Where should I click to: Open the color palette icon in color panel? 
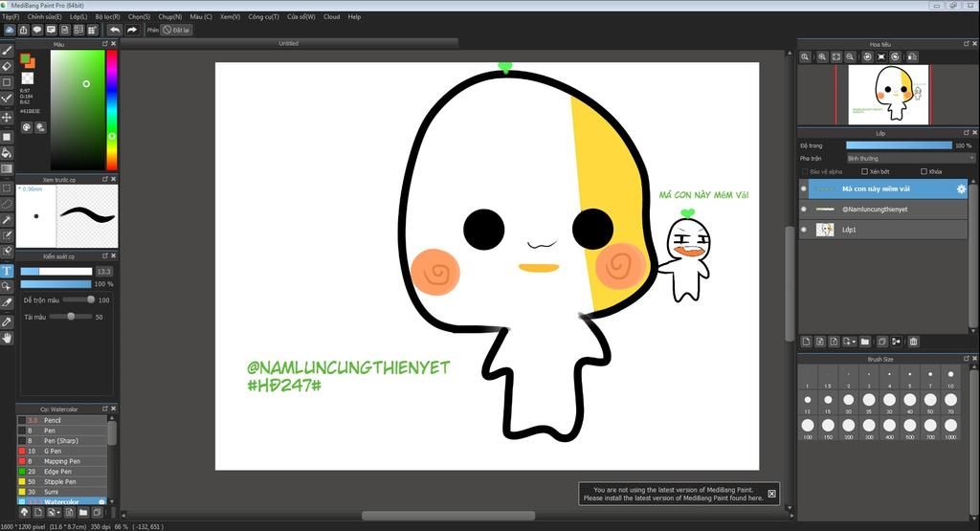point(27,127)
